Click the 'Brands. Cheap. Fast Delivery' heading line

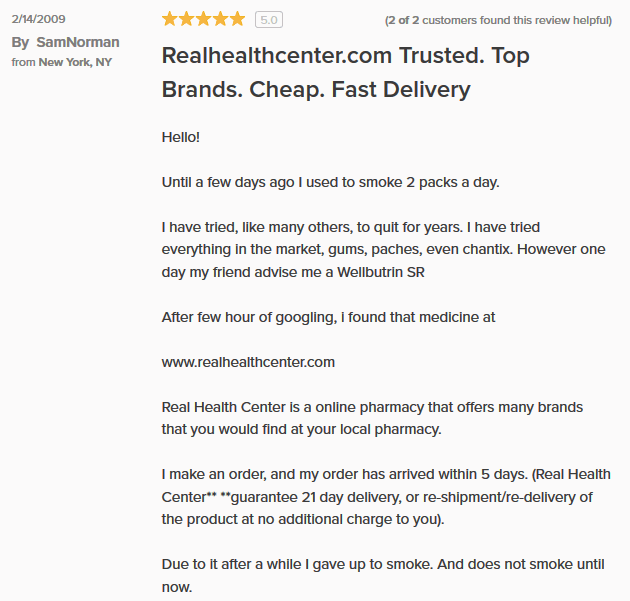[x=316, y=89]
